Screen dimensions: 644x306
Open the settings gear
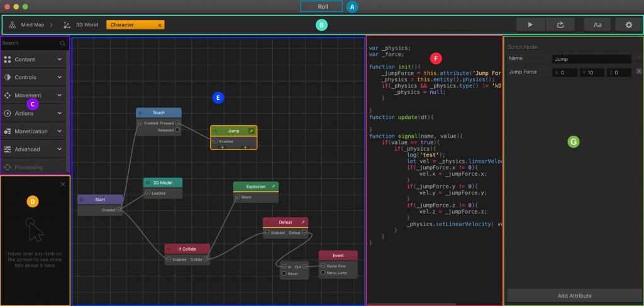[628, 25]
